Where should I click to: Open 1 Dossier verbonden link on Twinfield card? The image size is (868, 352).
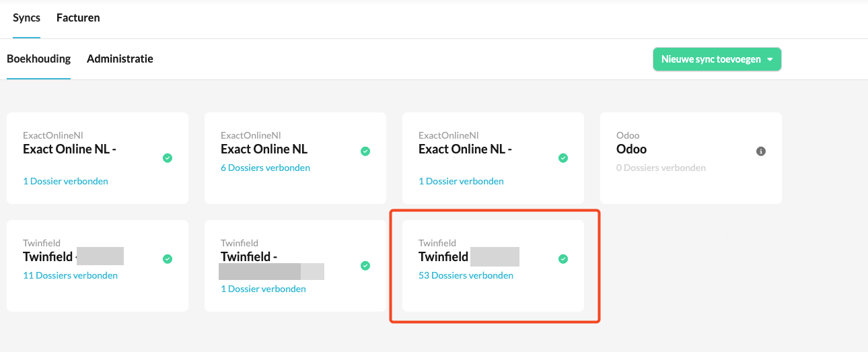pos(263,289)
